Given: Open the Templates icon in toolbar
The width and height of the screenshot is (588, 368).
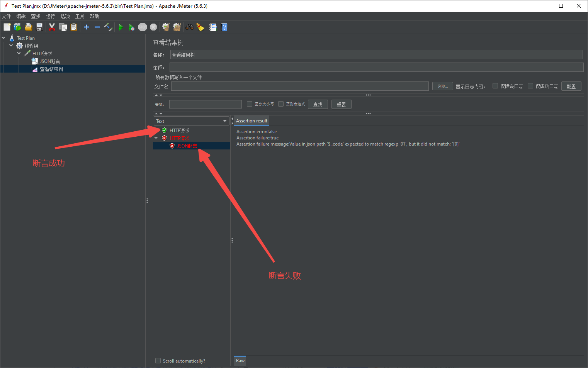Looking at the screenshot, I should 17,27.
